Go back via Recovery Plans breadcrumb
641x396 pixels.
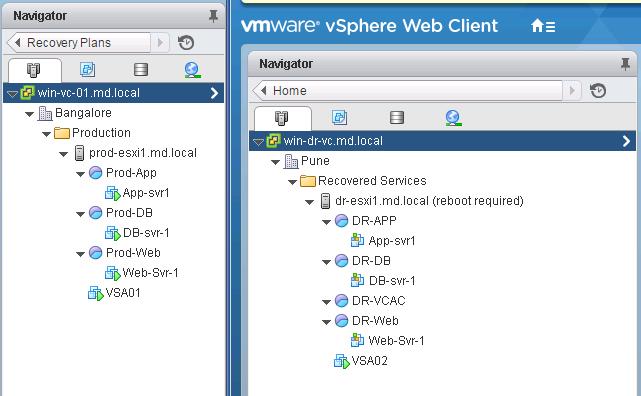pos(78,43)
